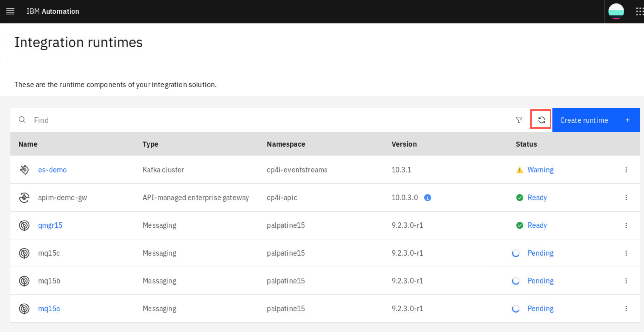Click the apim-demo-gw name text
The width and height of the screenshot is (644, 332).
tap(63, 198)
